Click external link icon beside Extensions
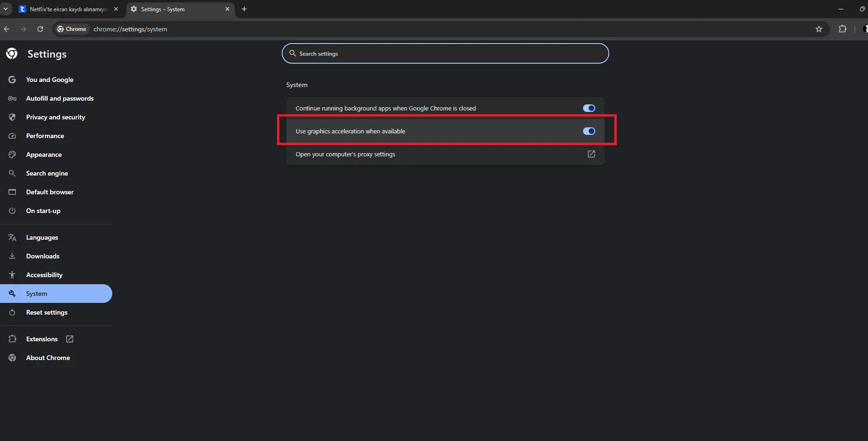The height and width of the screenshot is (441, 868). [70, 339]
